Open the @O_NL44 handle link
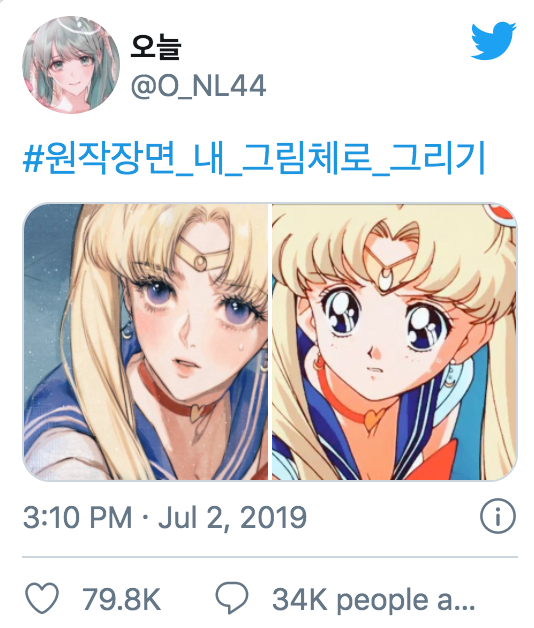 click(198, 85)
